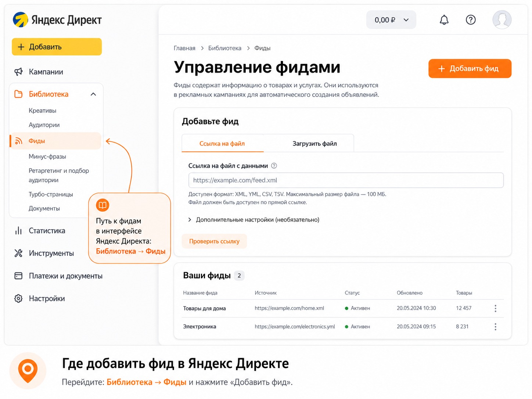Open the notifications bell

tap(444, 20)
